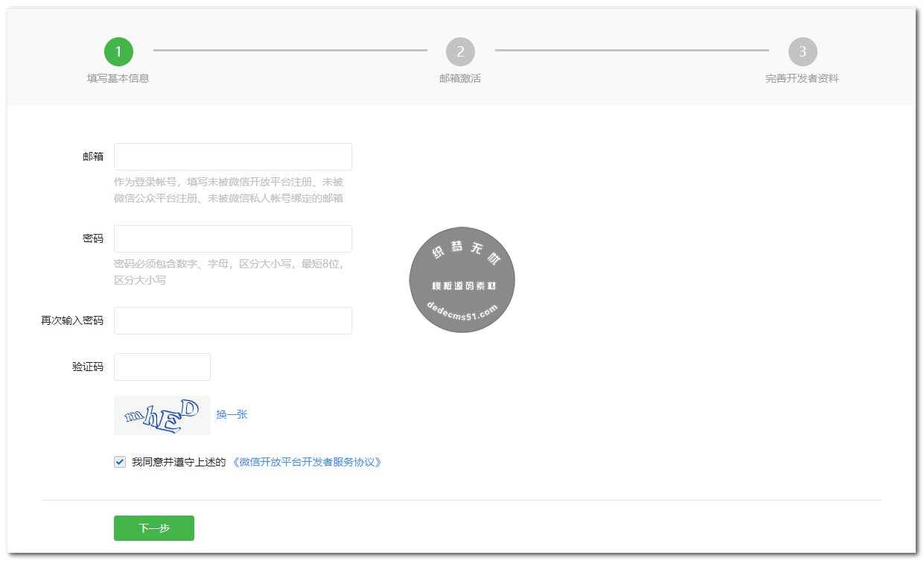The width and height of the screenshot is (924, 561).
Task: Click the 邮箱激活 step label
Action: pos(460,77)
